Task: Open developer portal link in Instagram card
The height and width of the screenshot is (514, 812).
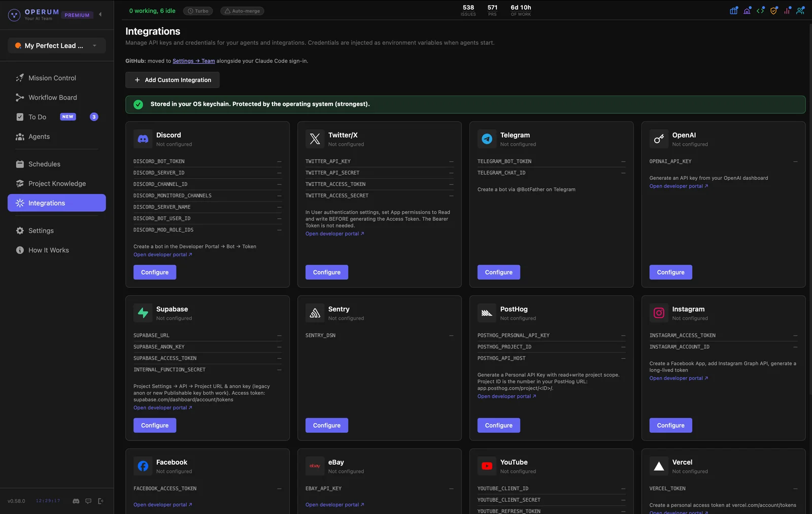Action: pyautogui.click(x=679, y=378)
